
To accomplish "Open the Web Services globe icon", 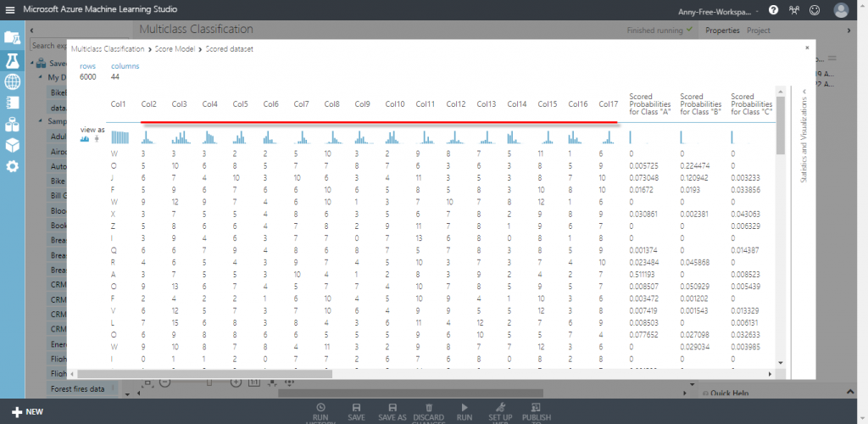I will click(12, 82).
